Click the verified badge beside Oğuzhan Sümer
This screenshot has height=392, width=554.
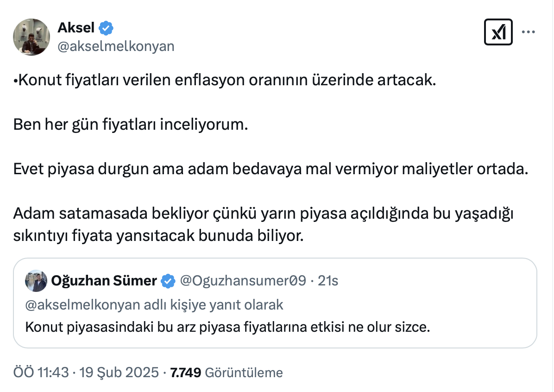coord(168,281)
